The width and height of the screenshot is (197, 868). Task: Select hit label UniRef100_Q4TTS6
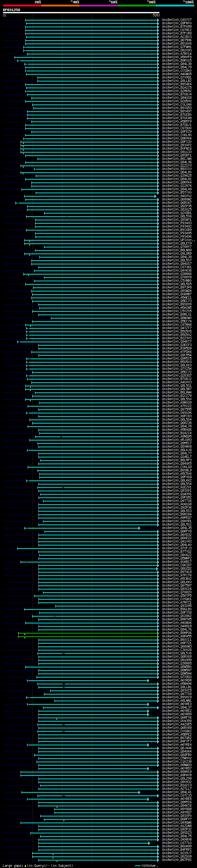[x=176, y=501]
